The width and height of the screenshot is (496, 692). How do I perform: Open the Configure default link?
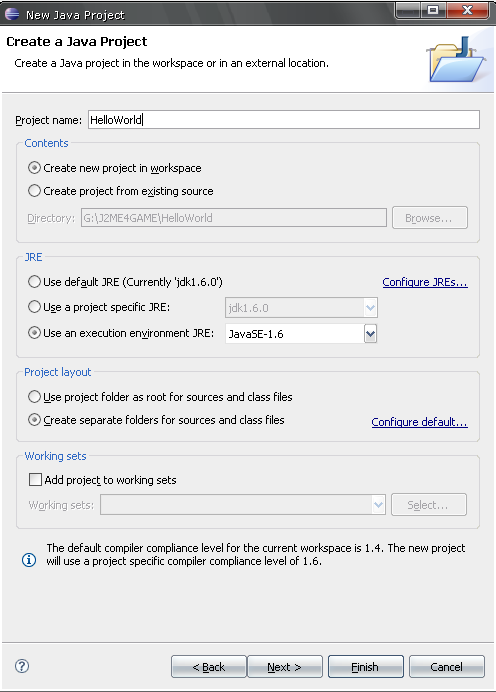coord(420,422)
